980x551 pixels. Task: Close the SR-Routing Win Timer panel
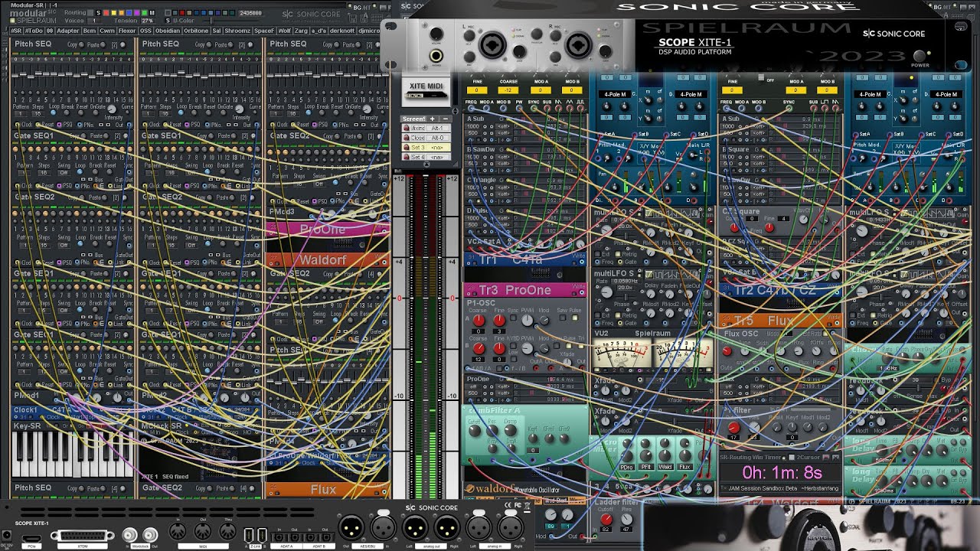coord(837,457)
